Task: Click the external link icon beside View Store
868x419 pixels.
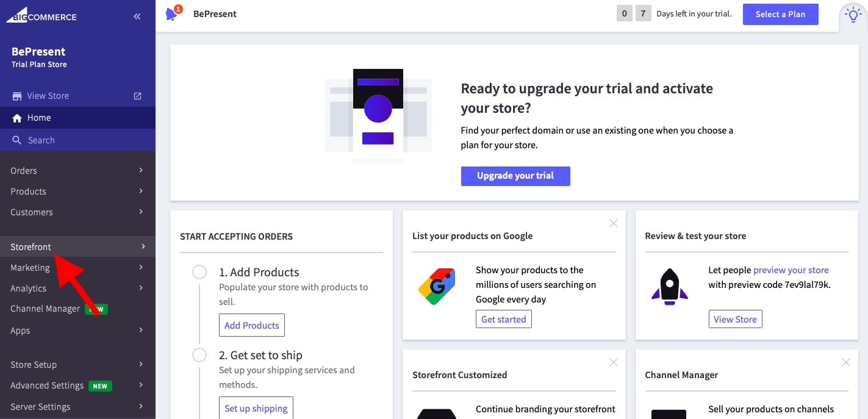Action: pyautogui.click(x=138, y=96)
